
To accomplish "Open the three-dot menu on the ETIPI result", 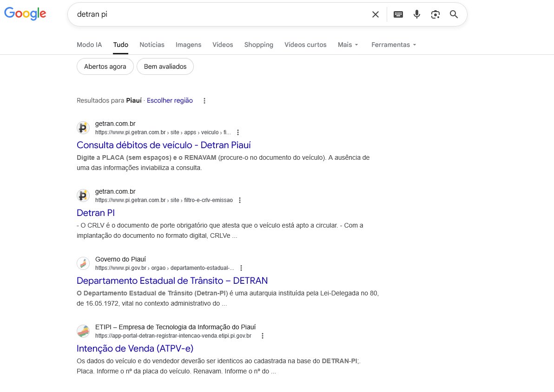I will coord(263,335).
